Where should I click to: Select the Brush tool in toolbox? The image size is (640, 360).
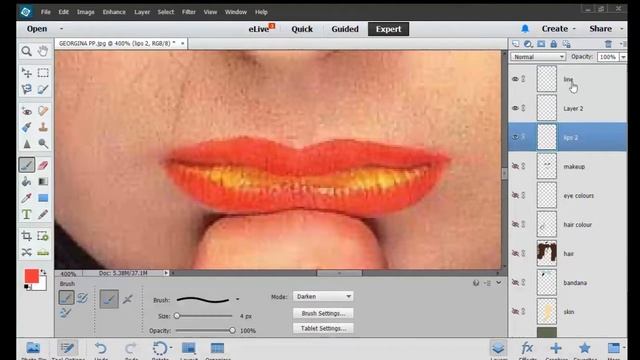point(27,165)
